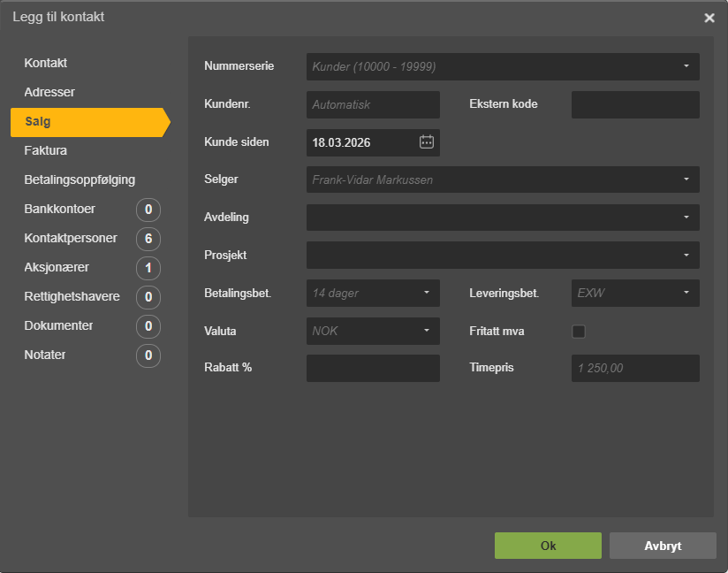Close the Legg til kontakt dialog
Viewport: 728px width, 573px height.
(709, 18)
